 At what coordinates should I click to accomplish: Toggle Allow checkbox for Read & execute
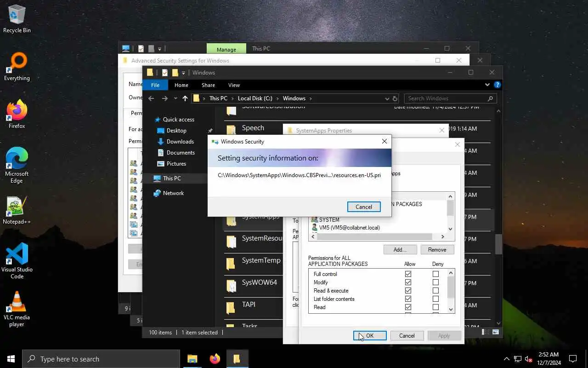pos(408,291)
